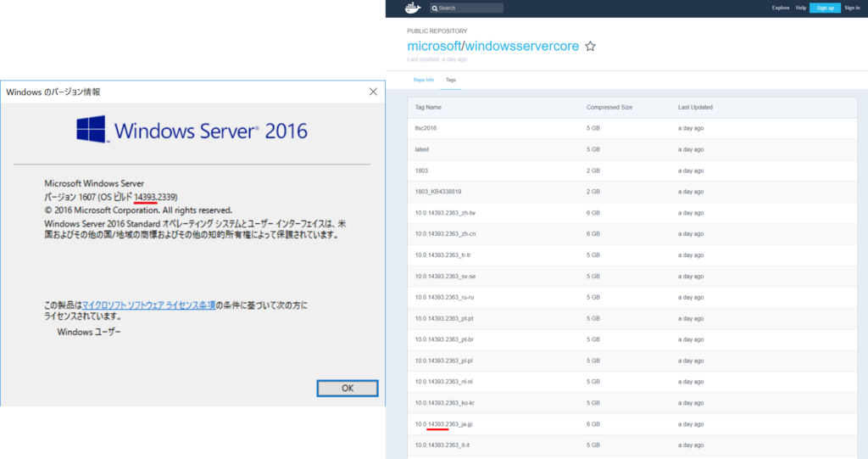
Task: Click the Sign in link
Action: pos(852,8)
